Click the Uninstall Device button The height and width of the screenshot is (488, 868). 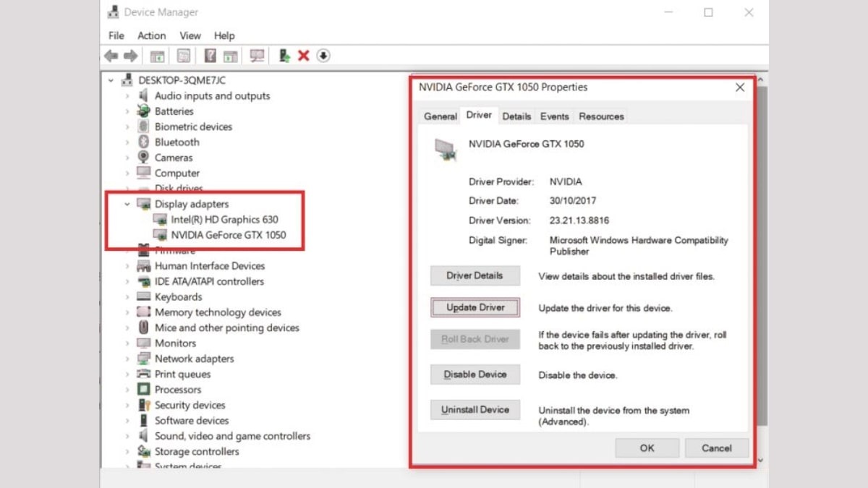[x=475, y=410]
